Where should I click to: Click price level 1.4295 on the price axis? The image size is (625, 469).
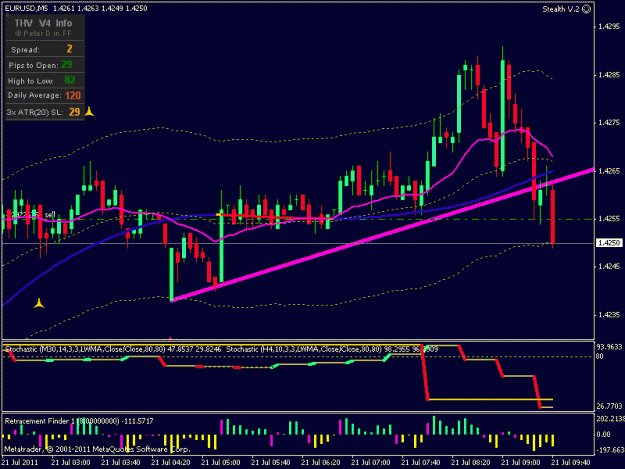(609, 26)
